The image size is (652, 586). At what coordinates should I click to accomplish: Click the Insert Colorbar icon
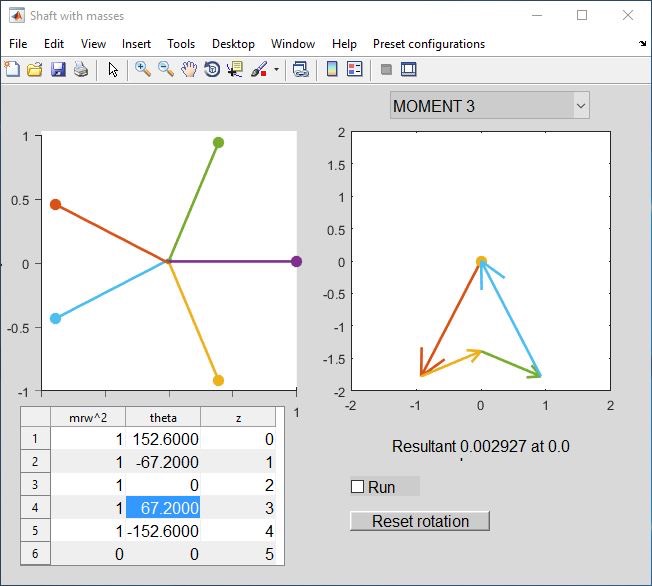point(333,69)
